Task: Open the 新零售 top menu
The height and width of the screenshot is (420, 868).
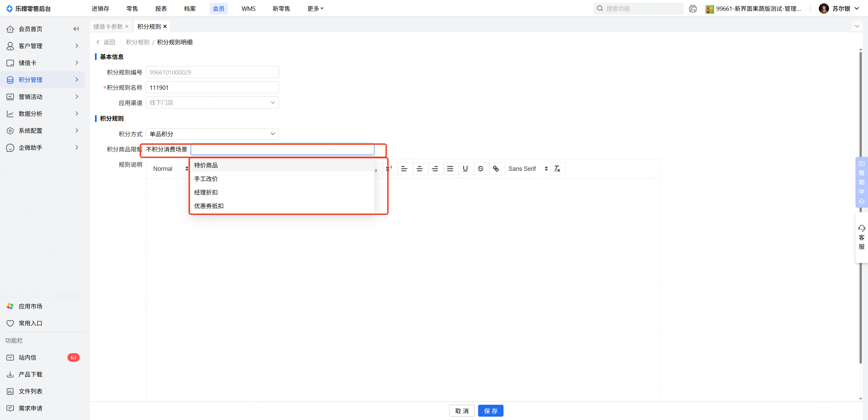Action: (281, 8)
